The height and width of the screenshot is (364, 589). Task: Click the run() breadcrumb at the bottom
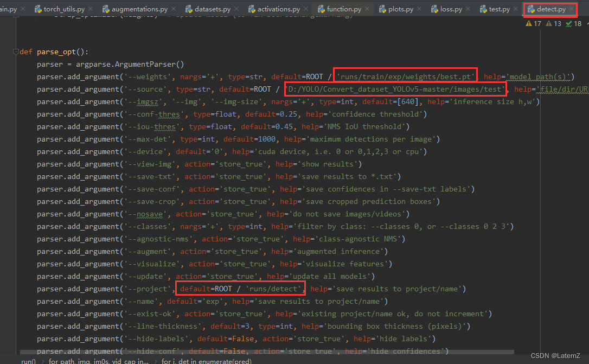(x=28, y=361)
